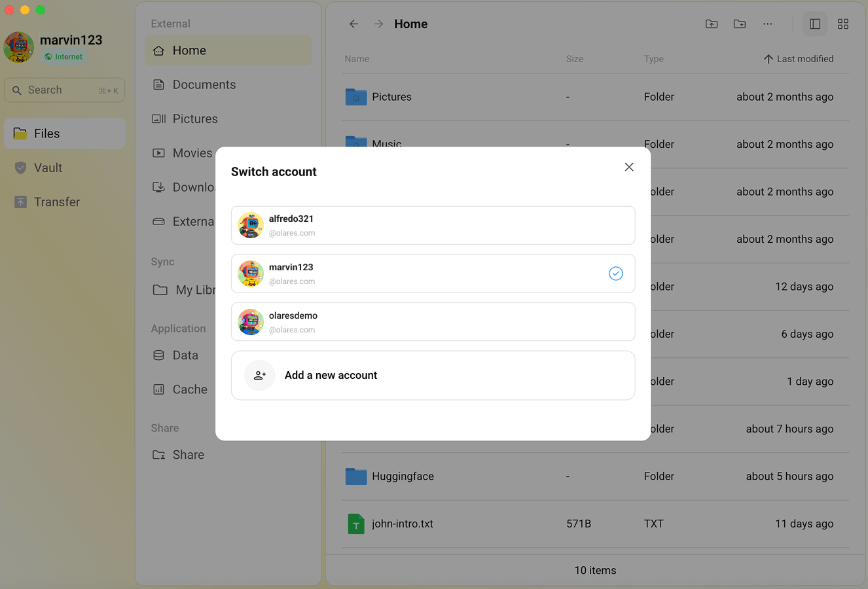
Task: Switch to the Documents section
Action: (x=203, y=84)
